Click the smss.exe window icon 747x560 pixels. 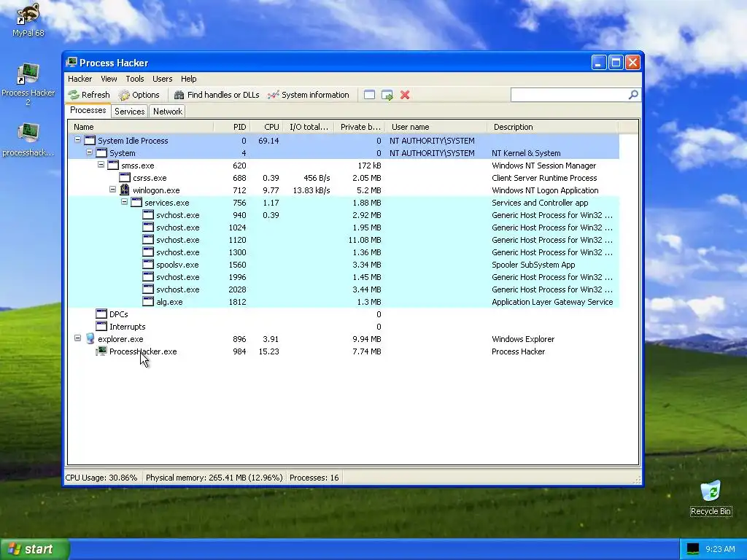113,166
